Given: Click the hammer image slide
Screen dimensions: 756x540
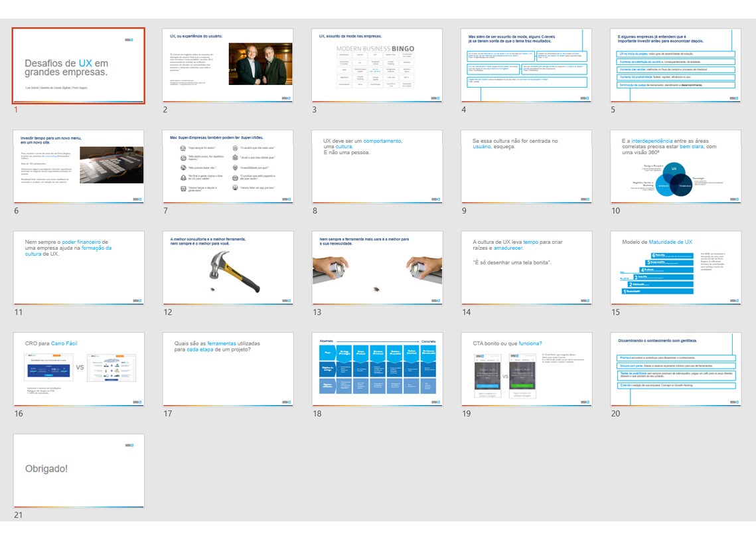Looking at the screenshot, I should (x=228, y=268).
